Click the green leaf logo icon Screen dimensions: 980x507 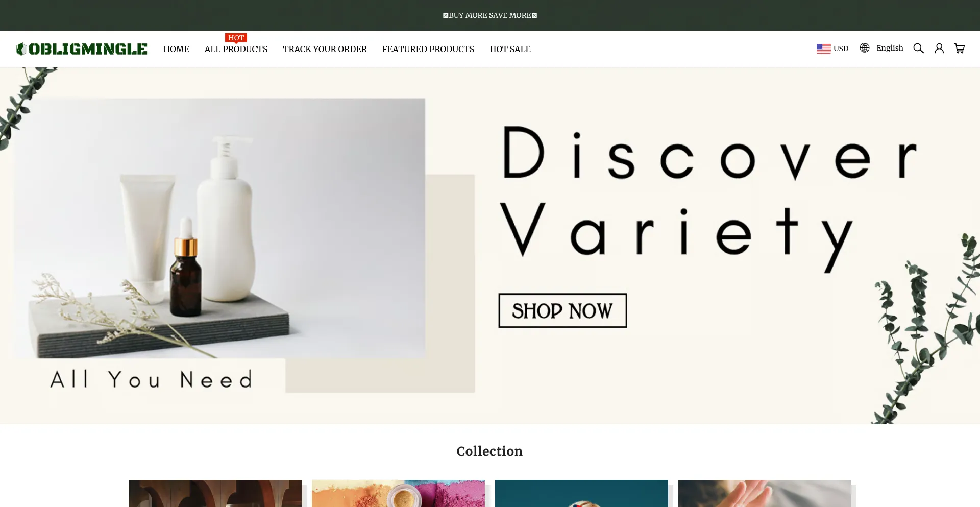[21, 49]
